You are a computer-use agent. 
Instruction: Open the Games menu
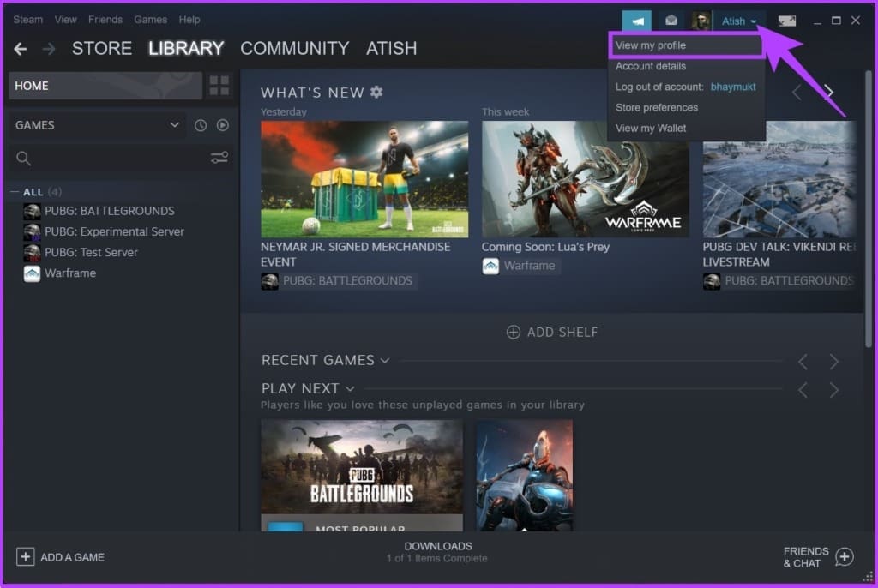click(150, 20)
